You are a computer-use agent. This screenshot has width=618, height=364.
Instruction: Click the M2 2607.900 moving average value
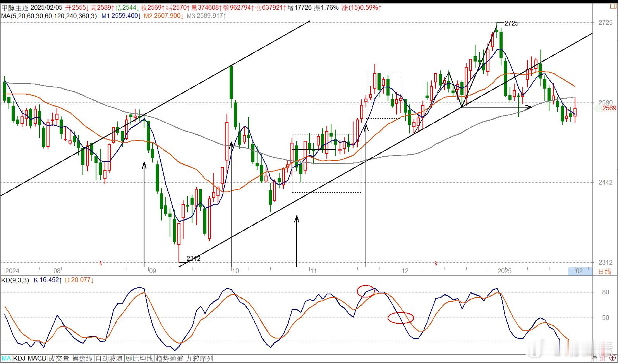164,16
